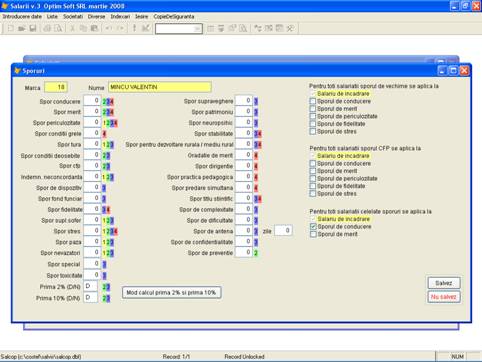Click the Undo arrow toolbar icon
The height and width of the screenshot is (362, 482).
tap(109, 28)
